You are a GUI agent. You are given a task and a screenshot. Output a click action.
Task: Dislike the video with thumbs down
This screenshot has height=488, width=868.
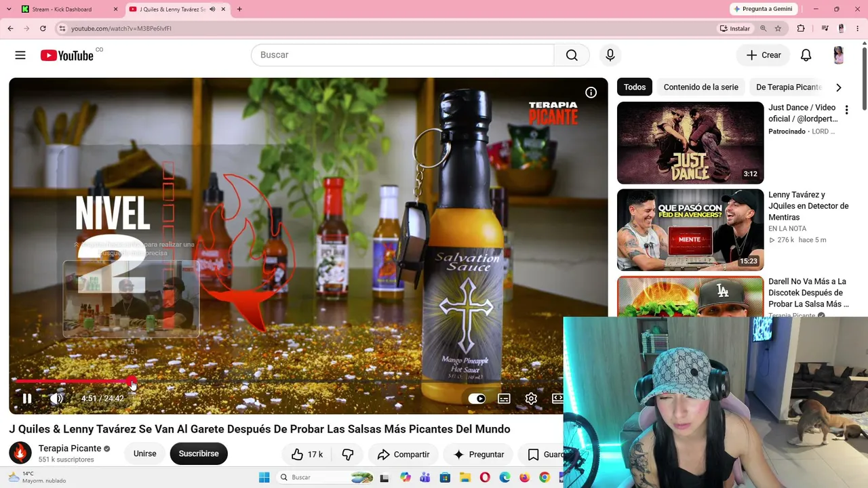348,454
